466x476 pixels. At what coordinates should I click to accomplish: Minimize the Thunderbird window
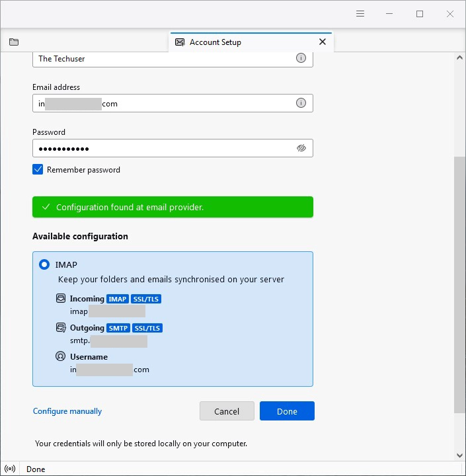[x=389, y=14]
